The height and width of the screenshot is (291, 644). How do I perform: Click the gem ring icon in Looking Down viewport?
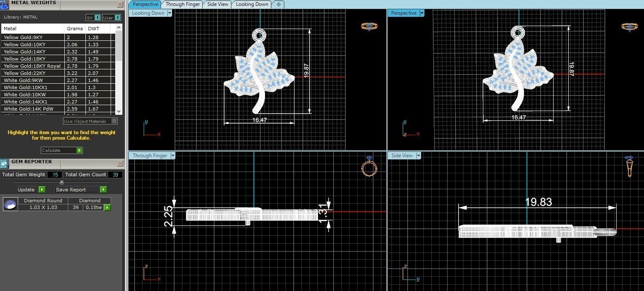(x=369, y=26)
